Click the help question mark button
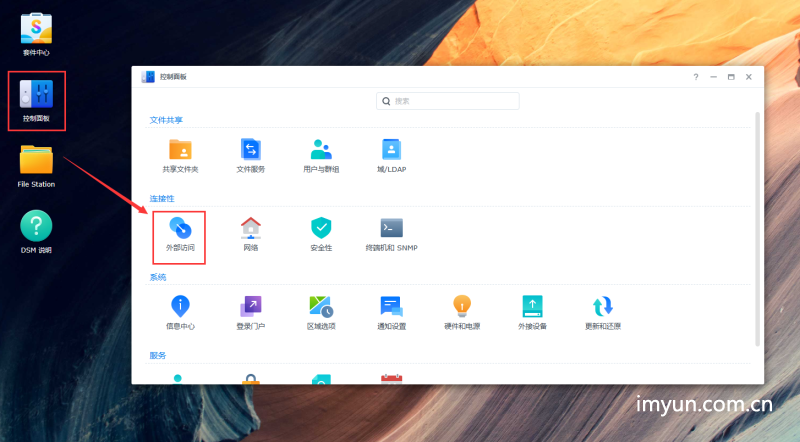Image resolution: width=800 pixels, height=442 pixels. (695, 77)
